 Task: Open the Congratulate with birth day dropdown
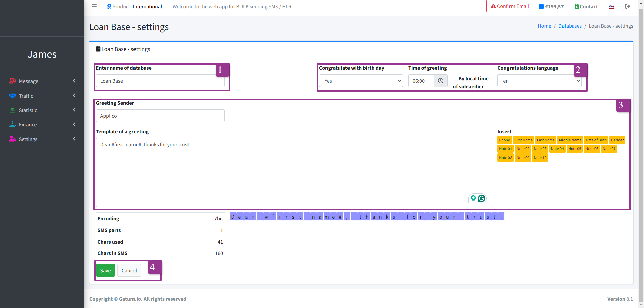361,81
